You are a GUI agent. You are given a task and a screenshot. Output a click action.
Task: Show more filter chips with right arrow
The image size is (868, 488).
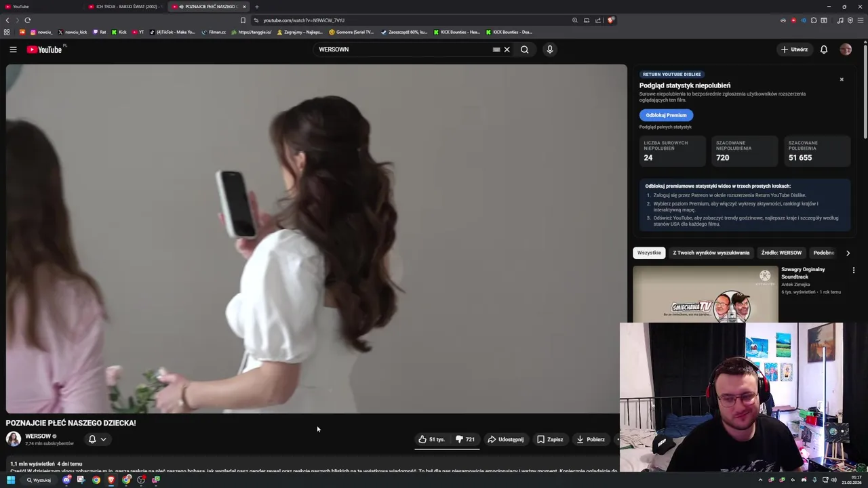pyautogui.click(x=848, y=253)
